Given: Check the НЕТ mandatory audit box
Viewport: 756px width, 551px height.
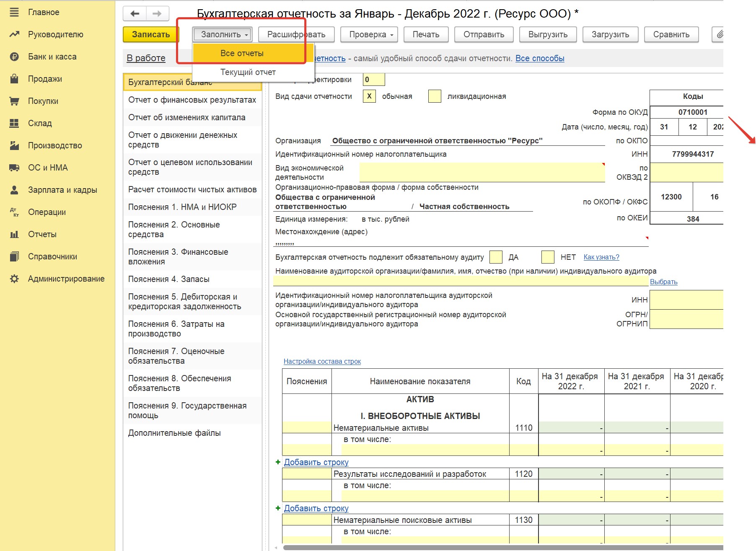Looking at the screenshot, I should tap(548, 257).
